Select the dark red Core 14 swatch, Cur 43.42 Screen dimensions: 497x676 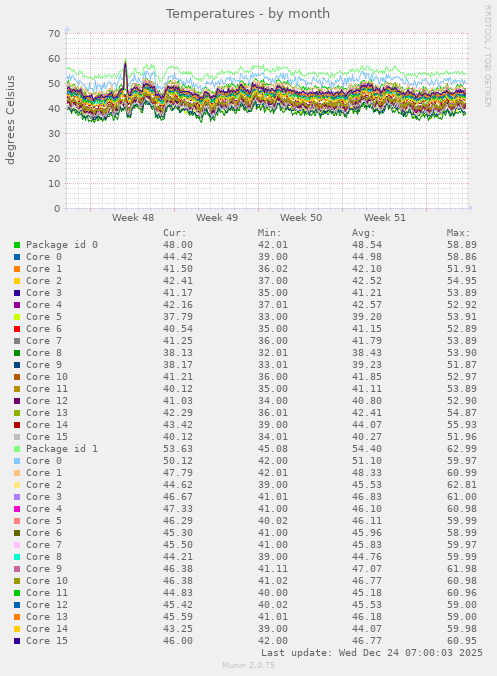[17, 425]
